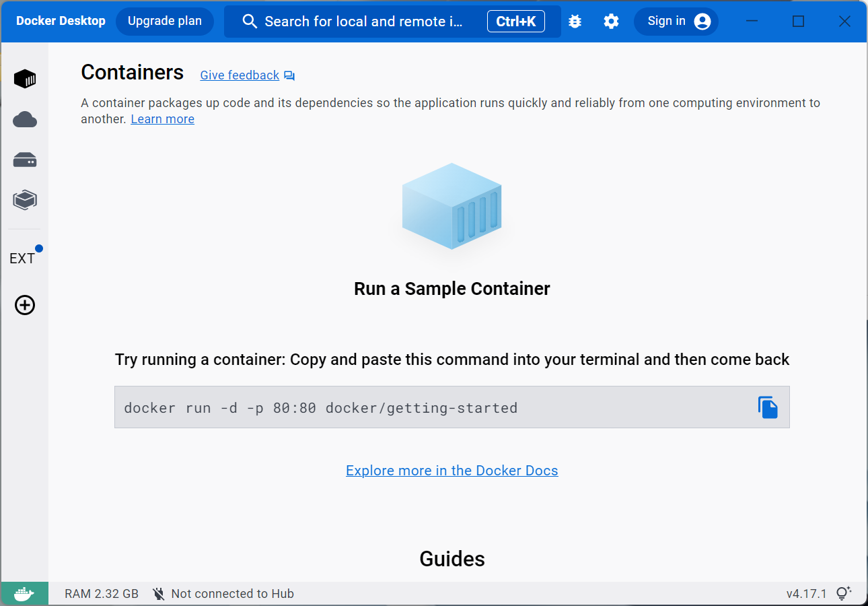
Task: Click the Docker Desktop title text
Action: pos(61,22)
